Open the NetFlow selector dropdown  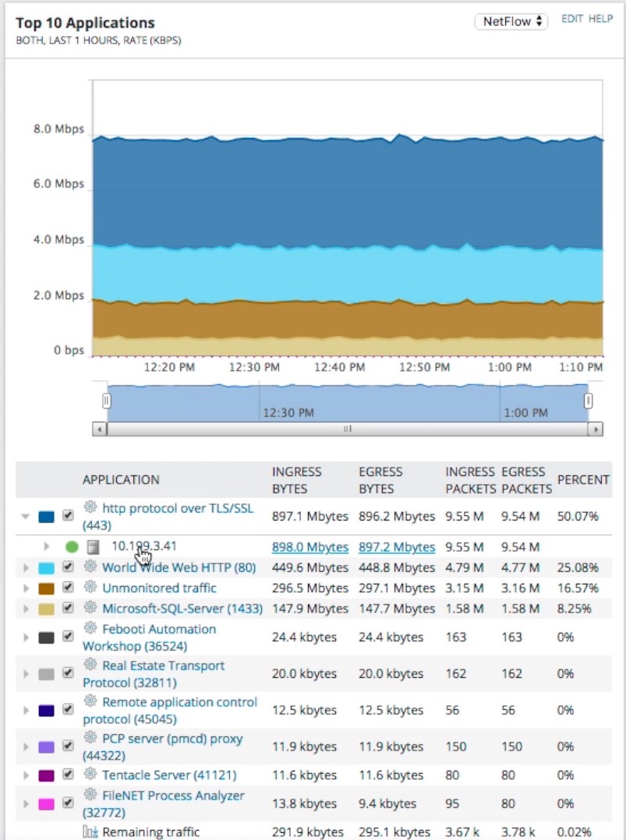coord(511,22)
